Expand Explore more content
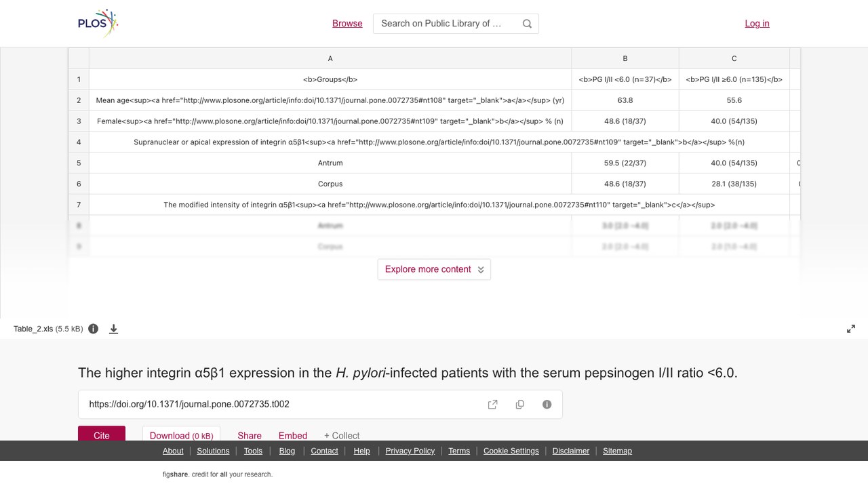Screen dimensions: 868x488 pos(434,269)
